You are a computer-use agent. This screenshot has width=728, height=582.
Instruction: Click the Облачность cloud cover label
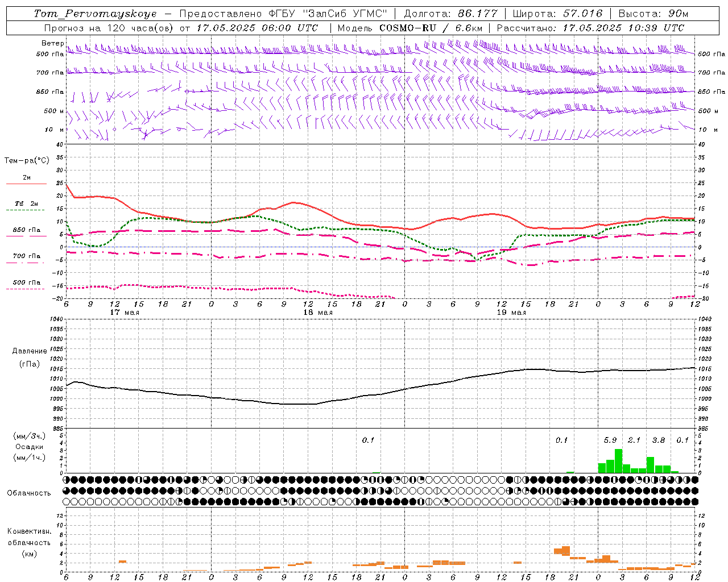click(29, 493)
